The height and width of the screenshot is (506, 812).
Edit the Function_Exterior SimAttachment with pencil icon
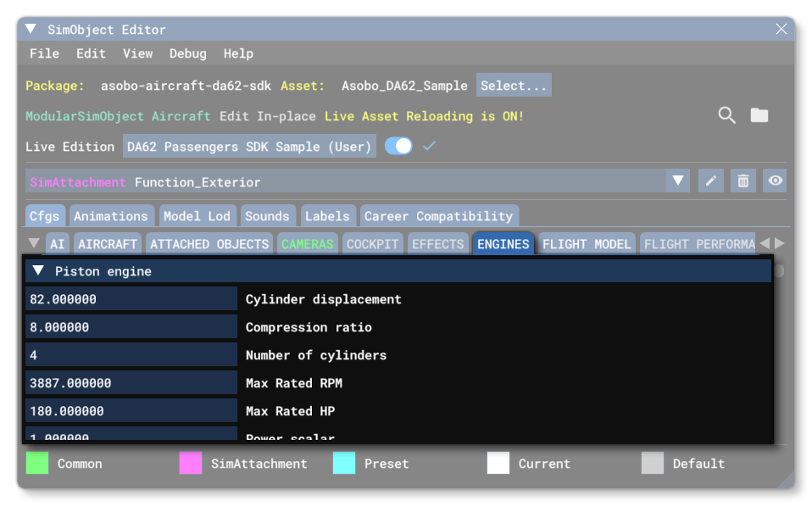click(x=711, y=181)
